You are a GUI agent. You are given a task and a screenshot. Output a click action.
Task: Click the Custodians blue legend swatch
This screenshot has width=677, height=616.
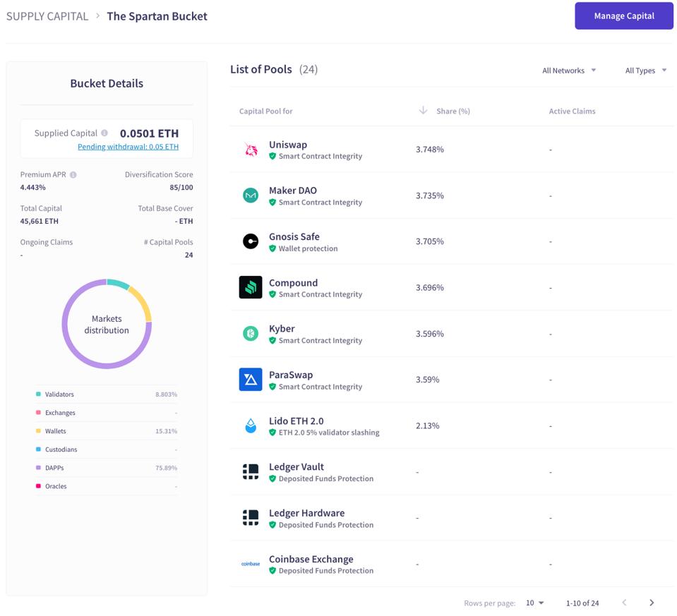tap(38, 449)
